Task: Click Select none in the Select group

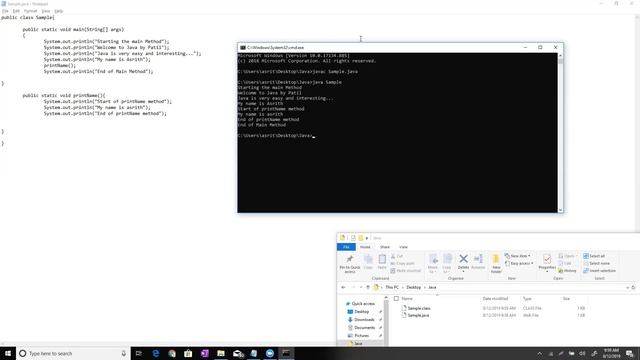Action: 597,263
